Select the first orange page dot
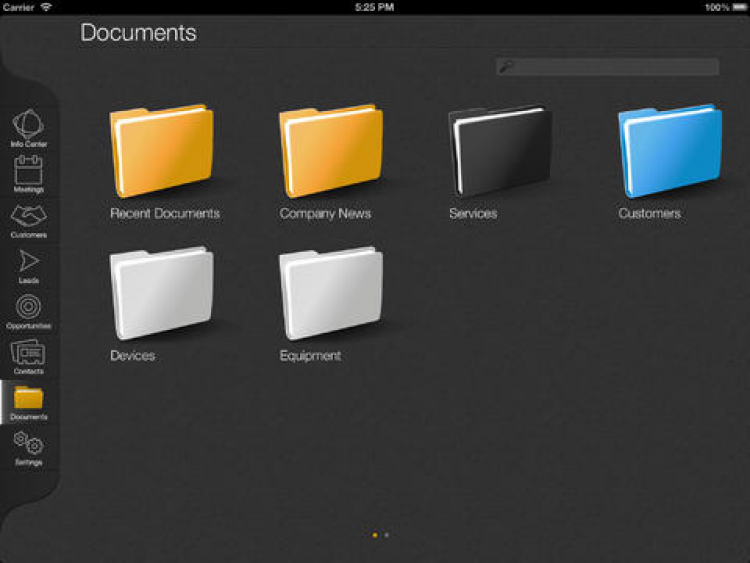 (375, 535)
